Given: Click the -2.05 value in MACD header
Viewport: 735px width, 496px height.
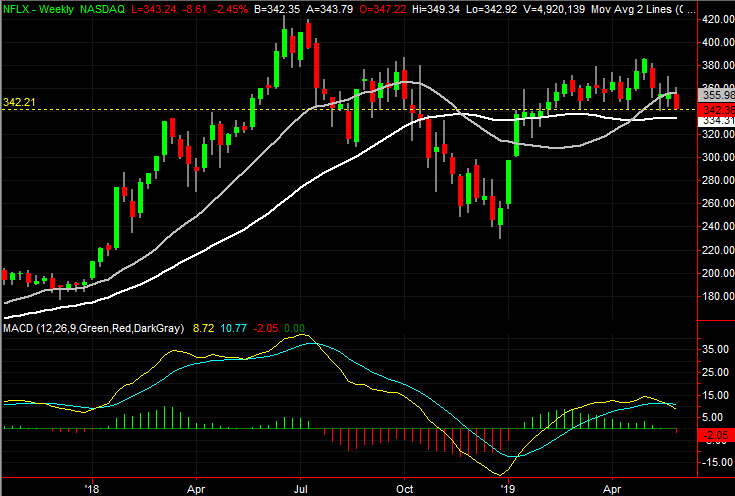Looking at the screenshot, I should click(266, 328).
